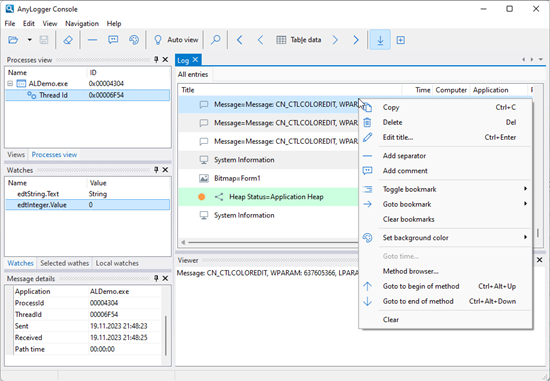The height and width of the screenshot is (381, 550).
Task: Click Application column header
Action: pos(499,90)
